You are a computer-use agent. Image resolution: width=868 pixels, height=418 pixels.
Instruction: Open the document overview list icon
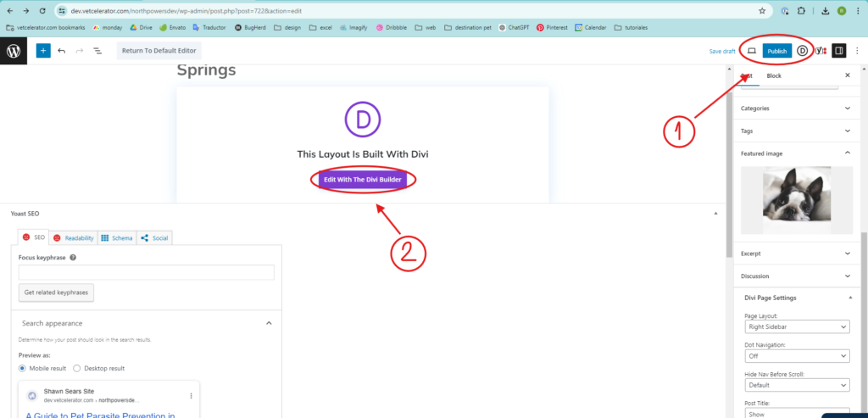(x=97, y=51)
